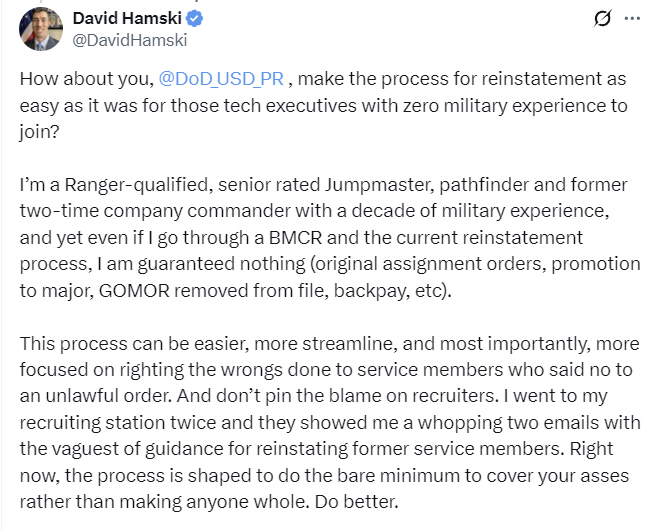Open the @DavidHamski handle link

pos(130,41)
